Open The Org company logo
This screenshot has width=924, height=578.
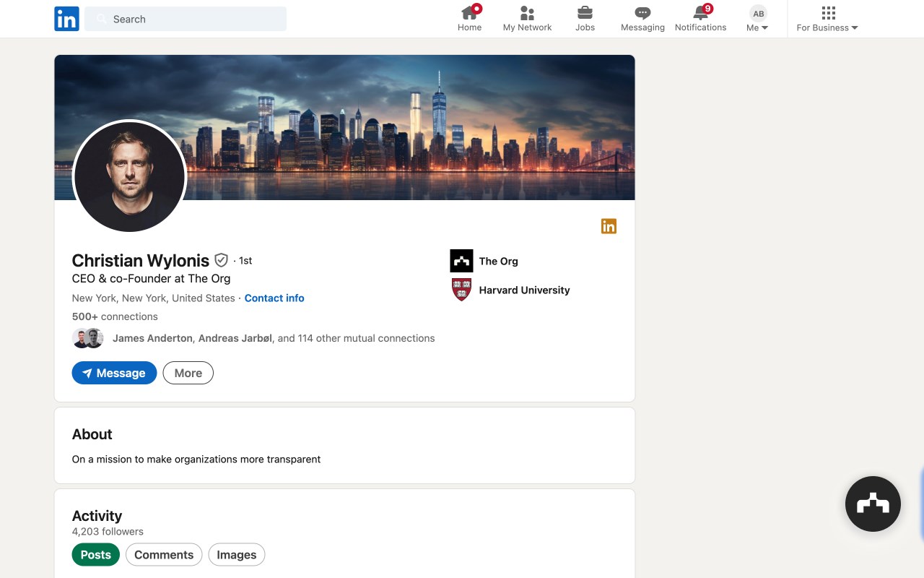tap(461, 261)
